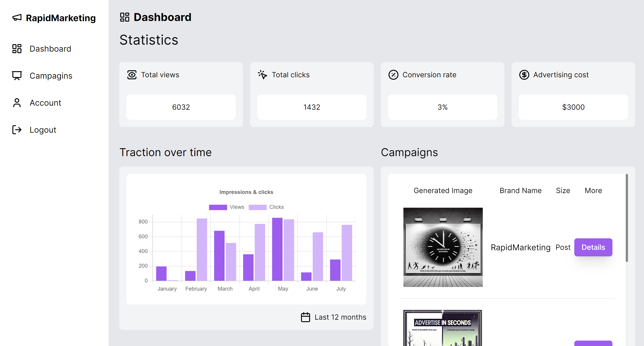The width and height of the screenshot is (644, 346).
Task: Toggle the Clicks legend item in chart
Action: 276,207
